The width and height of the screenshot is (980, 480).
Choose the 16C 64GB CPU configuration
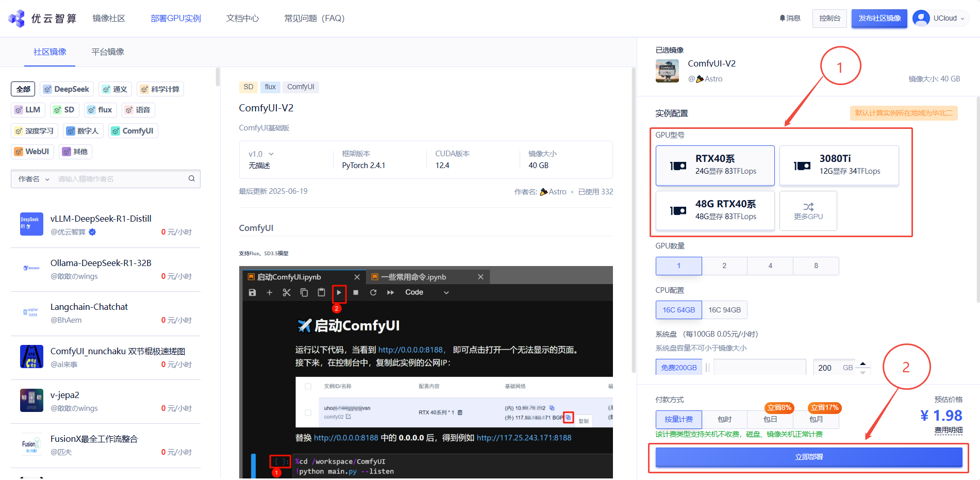coord(679,310)
